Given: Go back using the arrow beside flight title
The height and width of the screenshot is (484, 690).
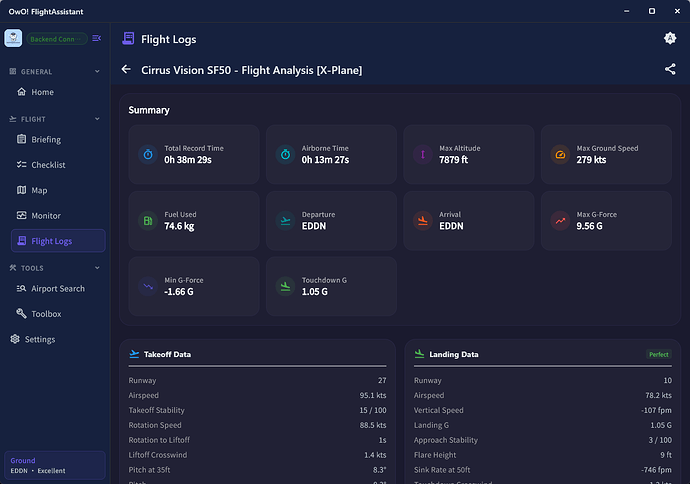Looking at the screenshot, I should coord(126,70).
